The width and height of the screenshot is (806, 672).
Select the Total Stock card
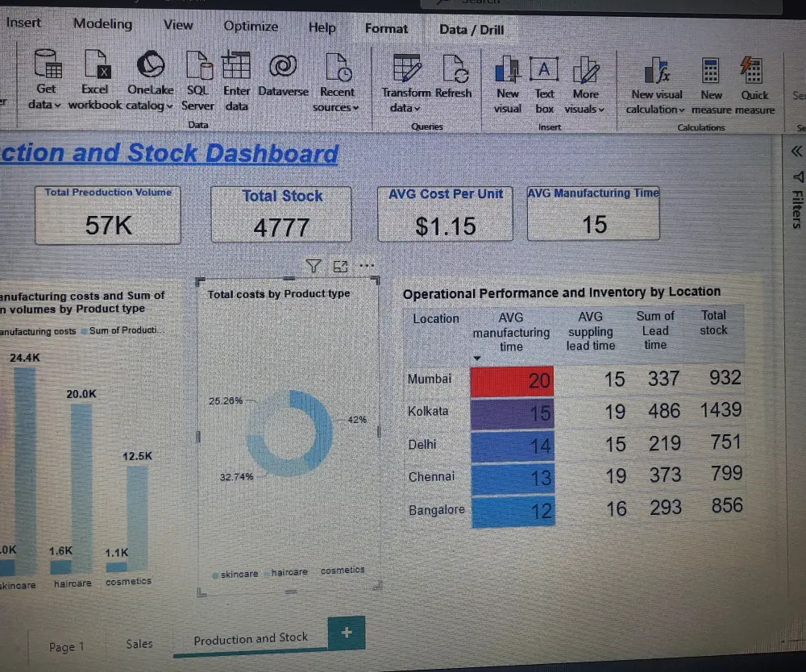[x=281, y=214]
